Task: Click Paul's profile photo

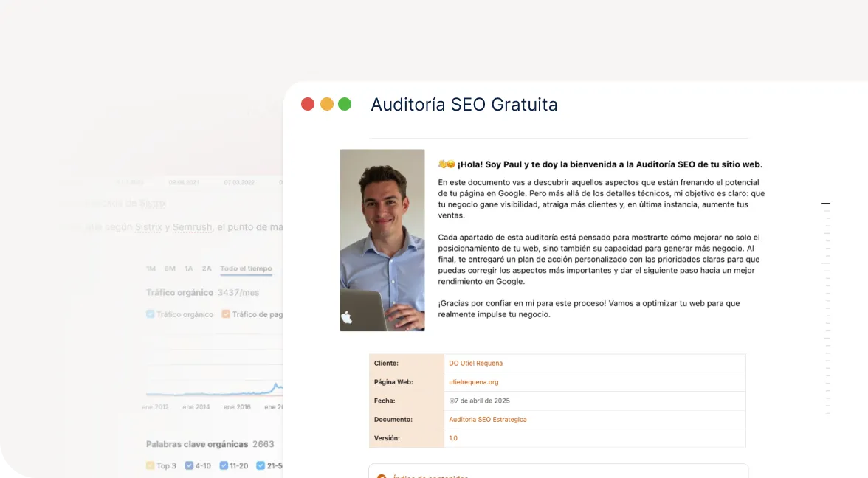Action: click(382, 240)
